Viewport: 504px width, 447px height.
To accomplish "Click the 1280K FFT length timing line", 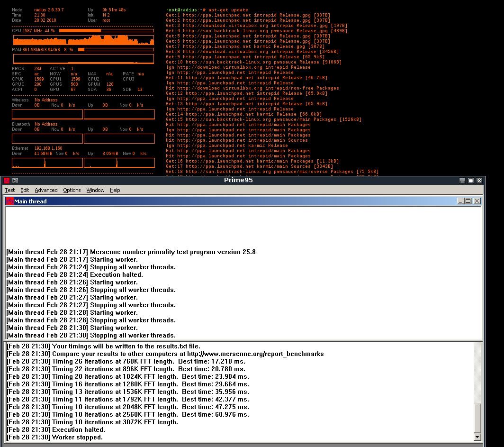I will 128,384.
